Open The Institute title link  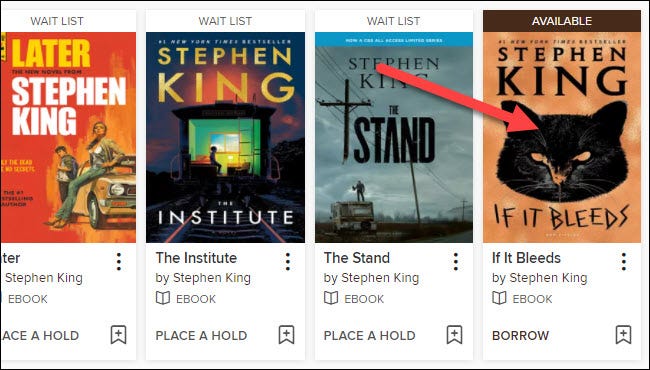(196, 258)
